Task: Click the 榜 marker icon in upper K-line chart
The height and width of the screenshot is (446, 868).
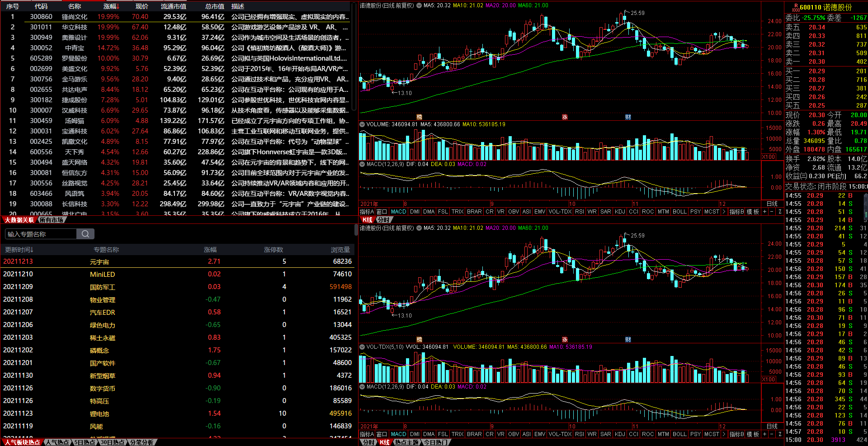Action: point(419,117)
